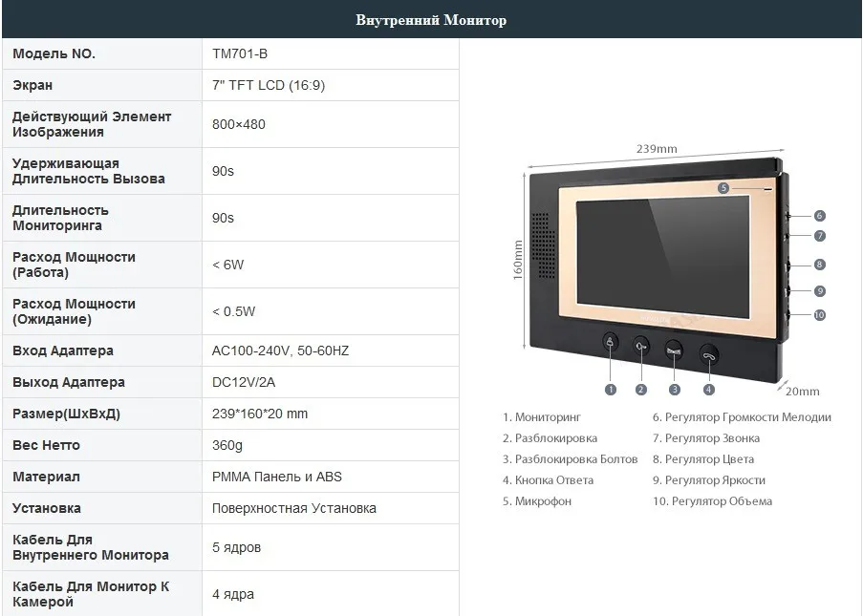Screen dimensions: 863x616
Task: Click legend item '3. Разблокировка Болтов'
Action: click(x=571, y=459)
